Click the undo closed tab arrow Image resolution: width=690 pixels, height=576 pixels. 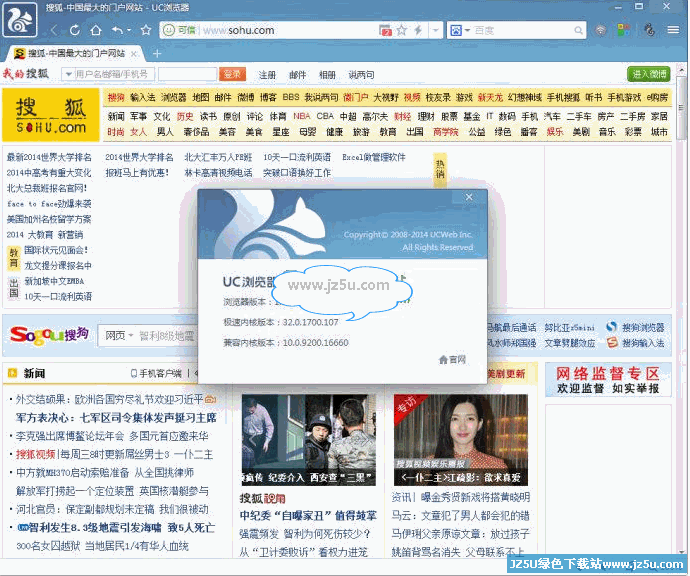[117, 30]
